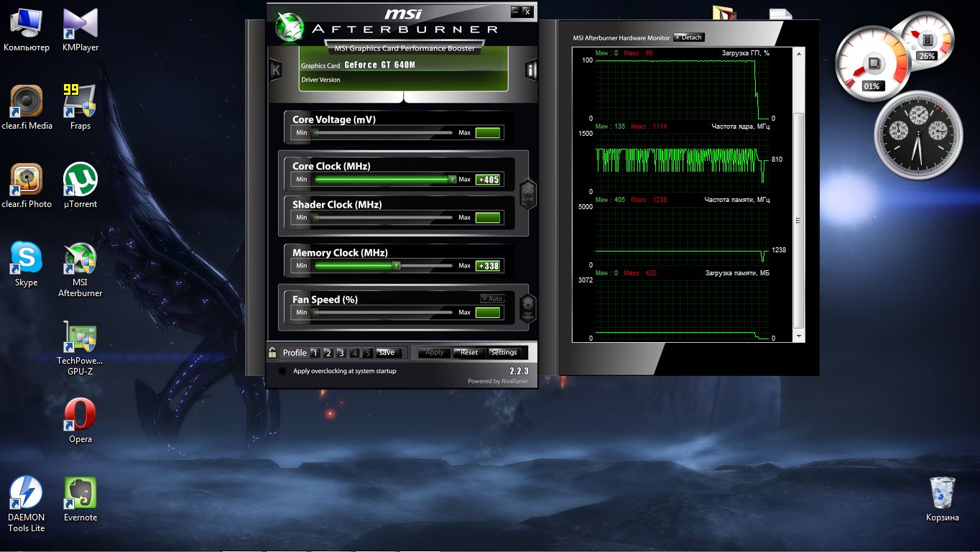The width and height of the screenshot is (980, 552).
Task: Select the Корзина recycle bin icon
Action: (x=943, y=500)
